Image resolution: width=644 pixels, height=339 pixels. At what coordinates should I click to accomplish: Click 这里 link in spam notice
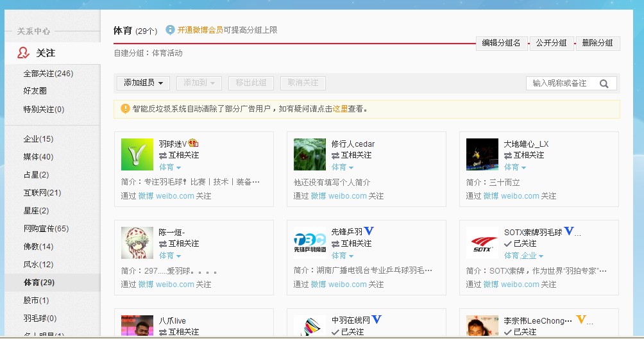tap(340, 109)
